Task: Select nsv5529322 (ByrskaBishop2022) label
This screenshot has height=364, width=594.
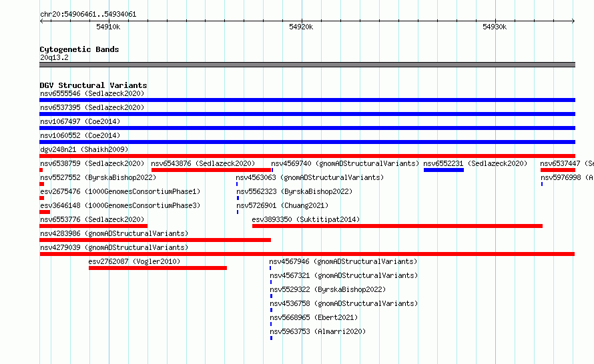Action: [x=328, y=289]
